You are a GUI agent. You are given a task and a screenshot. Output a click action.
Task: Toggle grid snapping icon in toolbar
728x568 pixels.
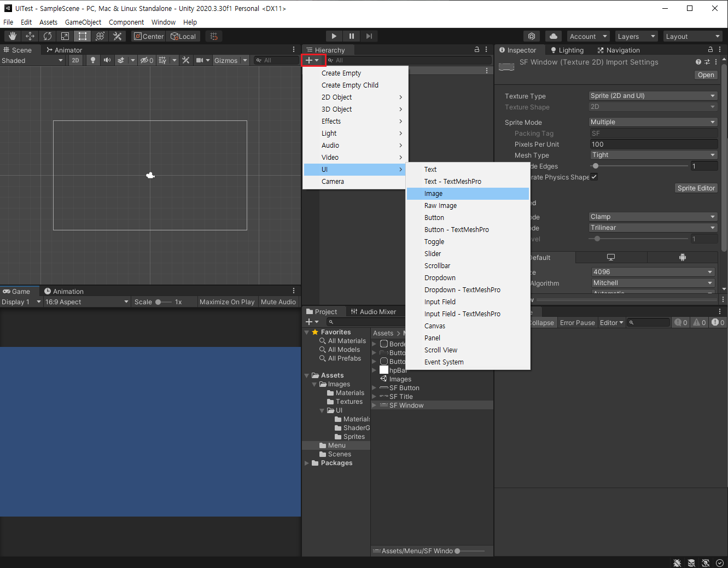(x=214, y=36)
